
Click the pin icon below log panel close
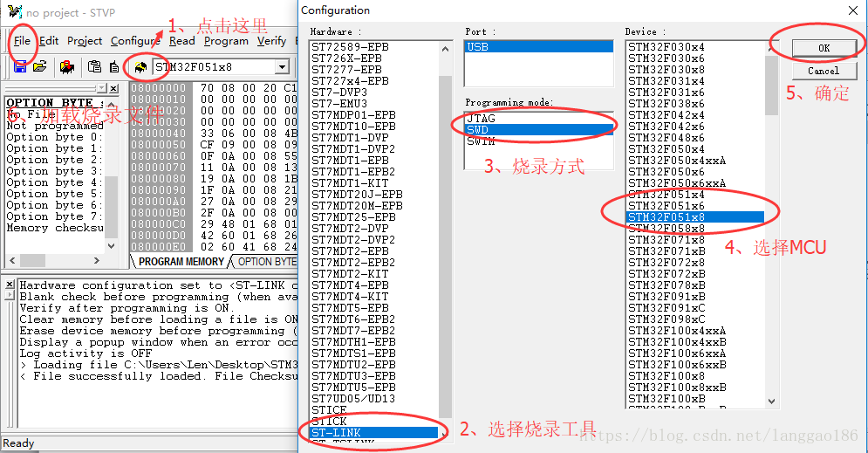click(10, 295)
